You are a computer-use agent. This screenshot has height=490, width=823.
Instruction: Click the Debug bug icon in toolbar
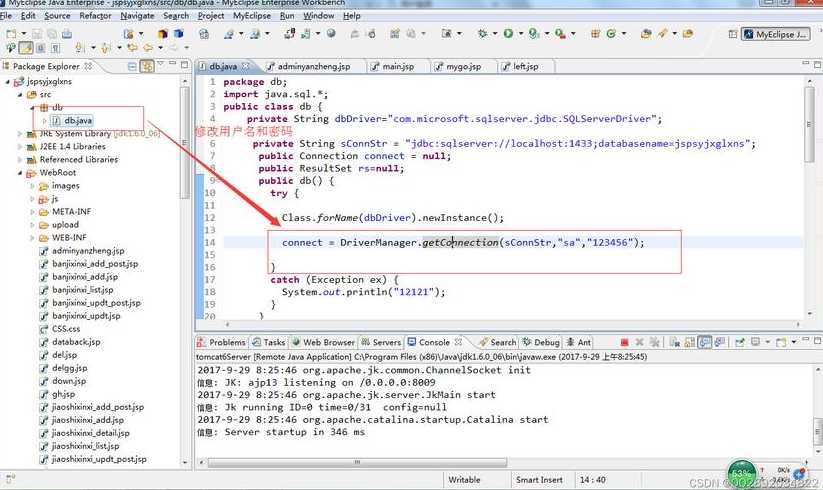click(x=482, y=34)
